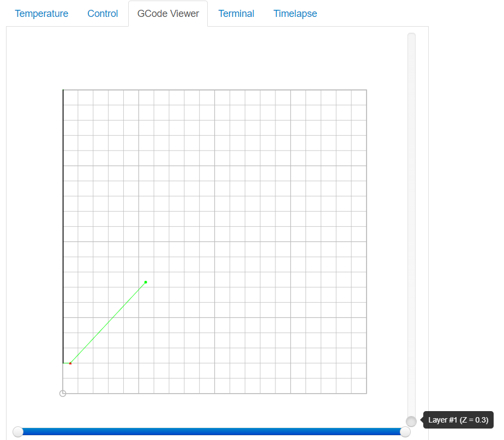Switch to the Temperature tab

coord(41,13)
